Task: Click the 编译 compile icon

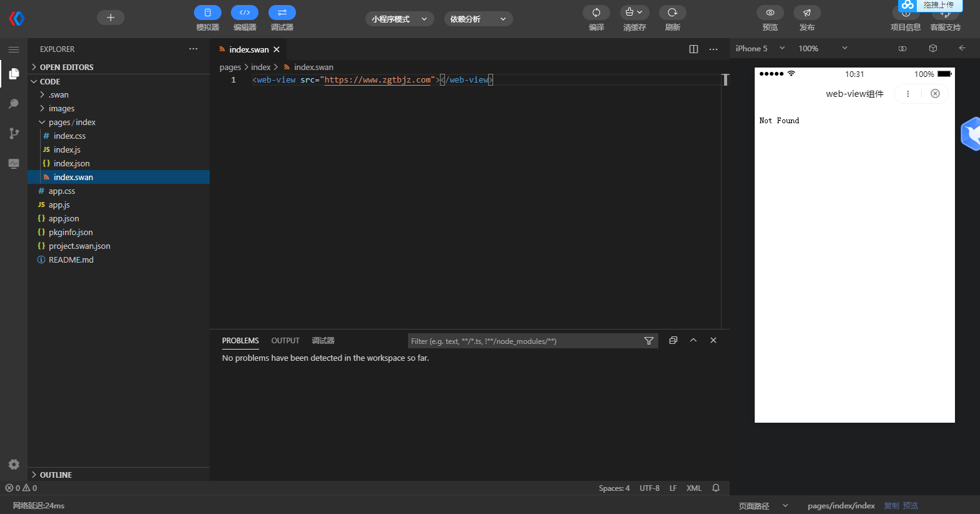Action: 596,13
